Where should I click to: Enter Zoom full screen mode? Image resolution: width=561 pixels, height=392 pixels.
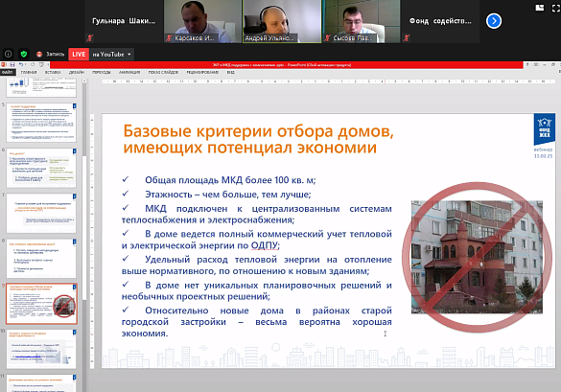click(x=556, y=8)
